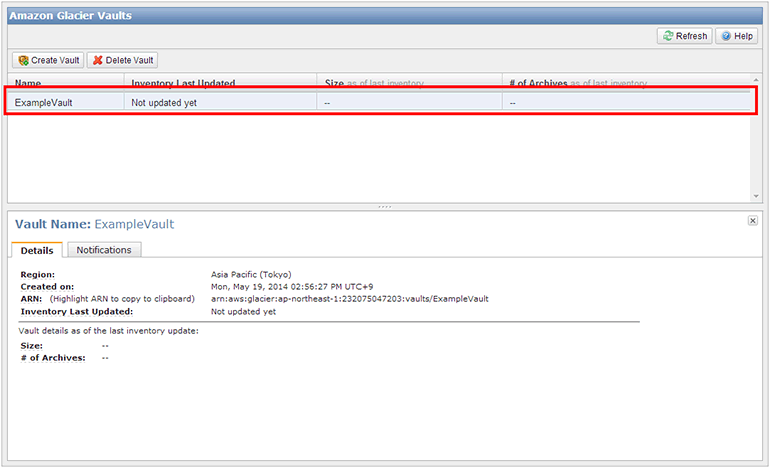Click the Size column header
770x468 pixels.
334,83
